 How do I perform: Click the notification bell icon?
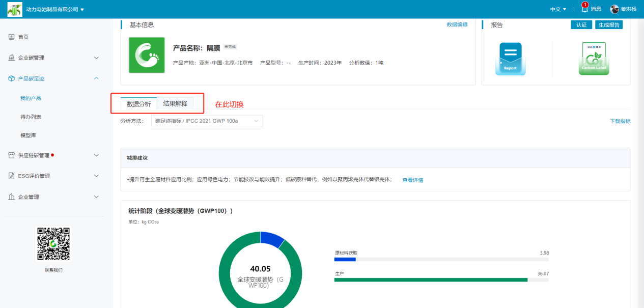584,9
